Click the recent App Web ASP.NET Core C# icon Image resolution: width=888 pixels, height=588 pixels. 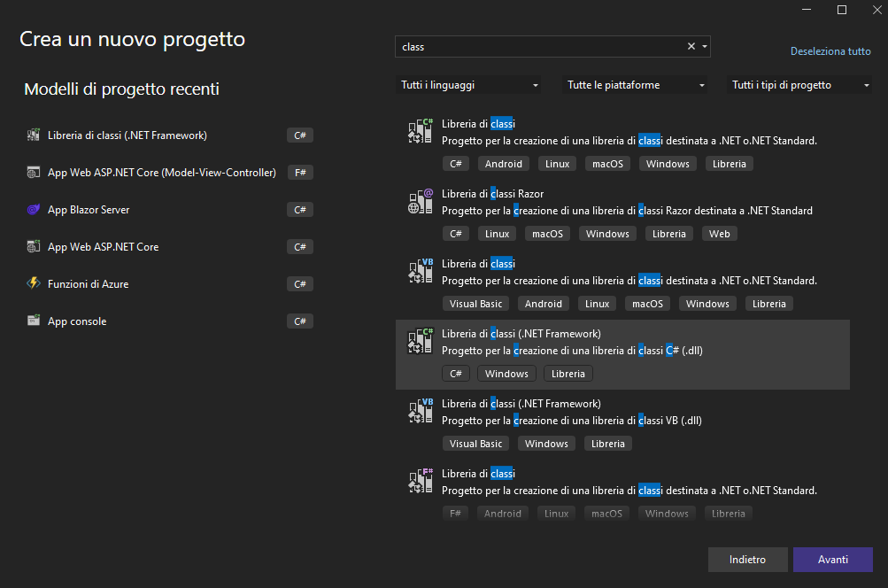click(x=34, y=246)
